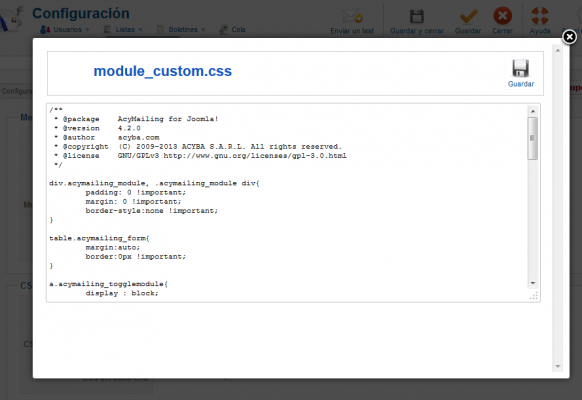Click the modal's outer scroll down arrow
This screenshot has height=400, width=582.
tap(558, 366)
